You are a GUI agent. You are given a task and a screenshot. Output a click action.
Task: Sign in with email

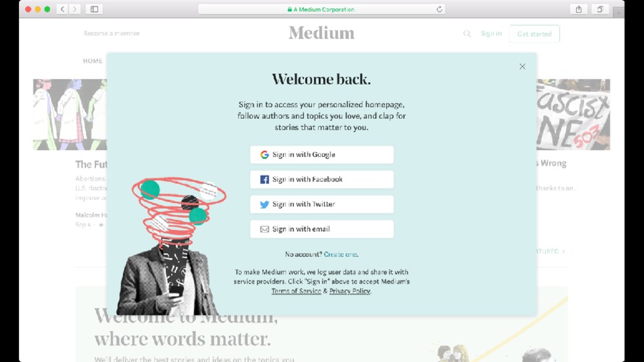(321, 229)
